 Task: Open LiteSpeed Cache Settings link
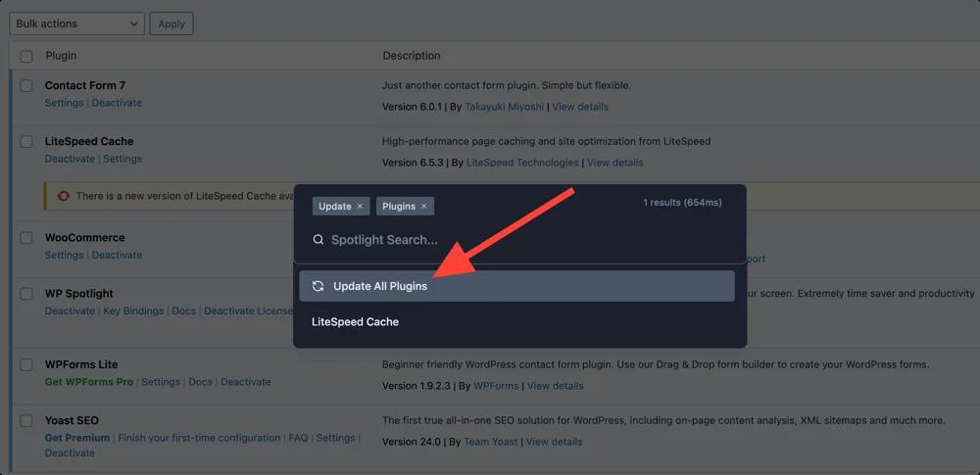(122, 159)
